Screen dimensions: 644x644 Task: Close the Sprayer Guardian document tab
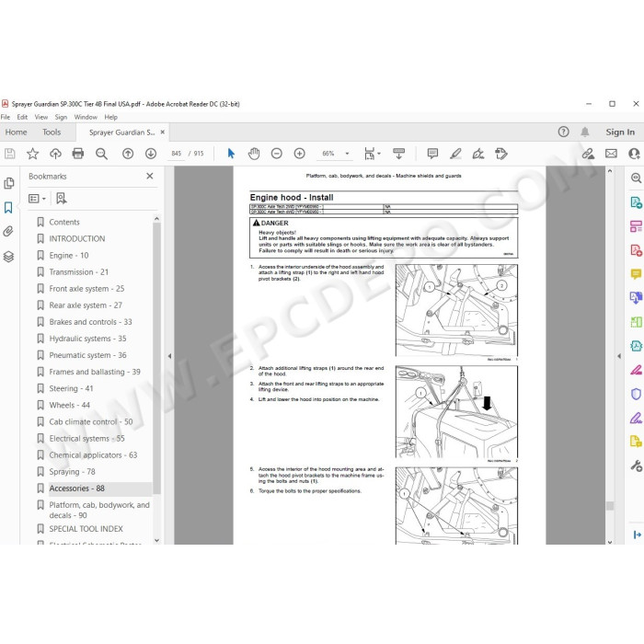[x=163, y=132]
